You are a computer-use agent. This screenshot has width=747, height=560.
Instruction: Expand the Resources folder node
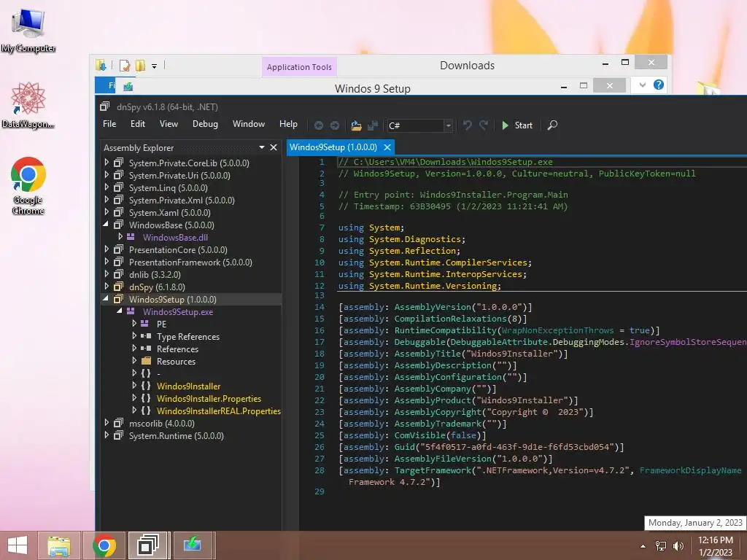(x=134, y=360)
